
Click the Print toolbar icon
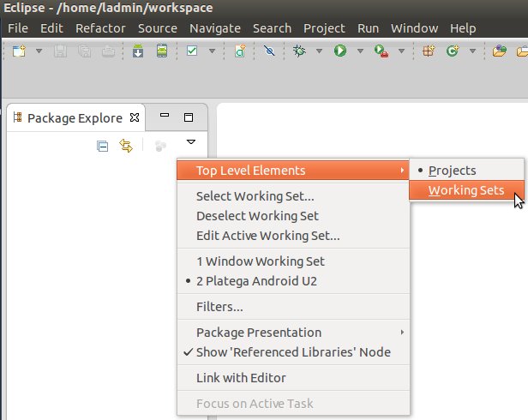tap(108, 51)
